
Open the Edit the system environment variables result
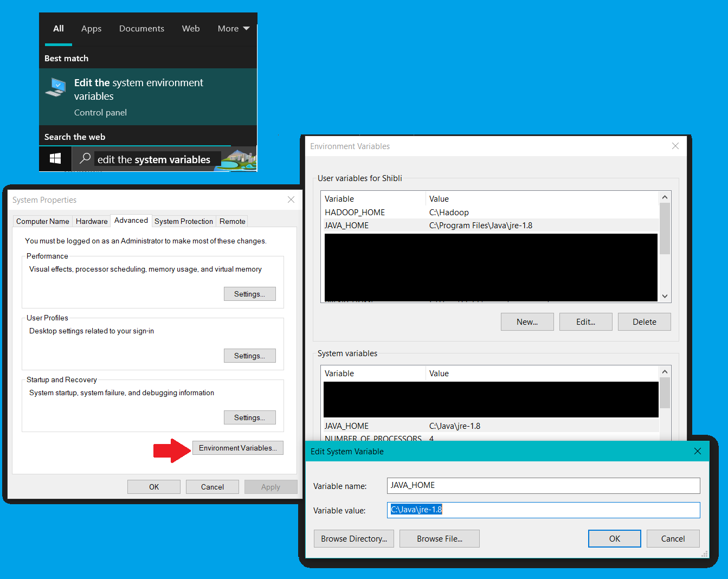pos(148,97)
